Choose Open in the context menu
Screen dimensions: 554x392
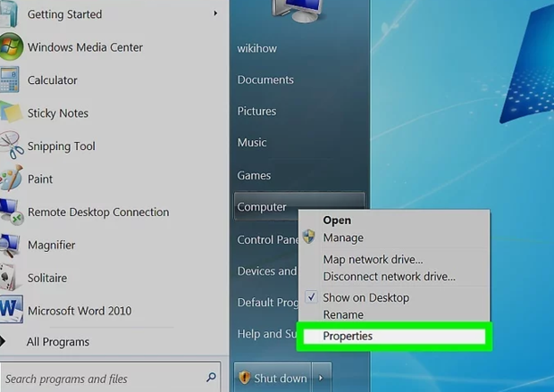(337, 221)
